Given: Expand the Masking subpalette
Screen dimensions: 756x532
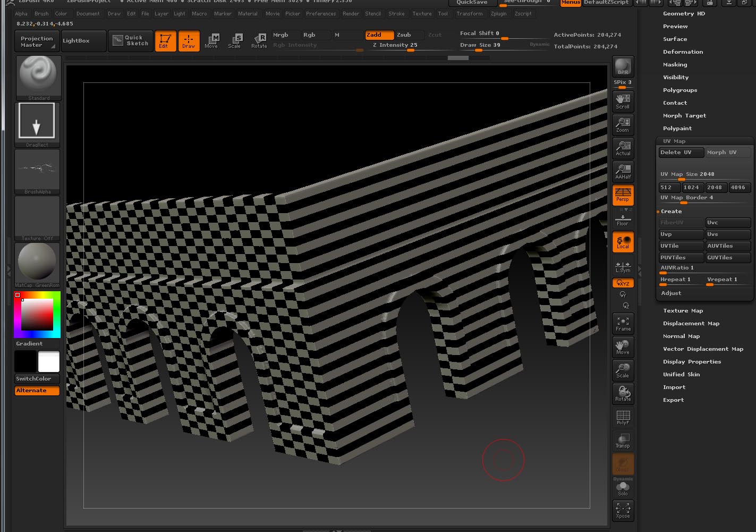Looking at the screenshot, I should [675, 64].
